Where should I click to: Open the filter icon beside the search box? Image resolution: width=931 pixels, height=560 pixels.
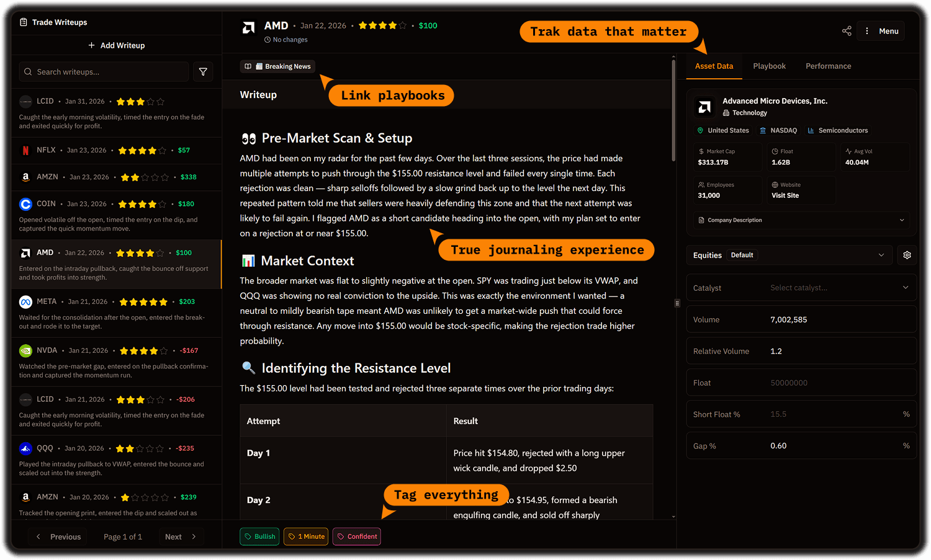pos(203,71)
